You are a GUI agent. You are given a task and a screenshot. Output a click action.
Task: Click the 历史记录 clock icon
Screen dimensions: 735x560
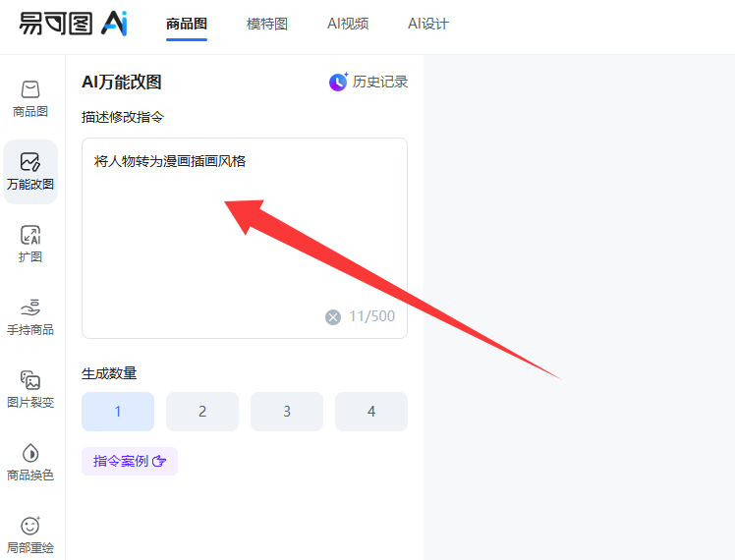tap(338, 82)
